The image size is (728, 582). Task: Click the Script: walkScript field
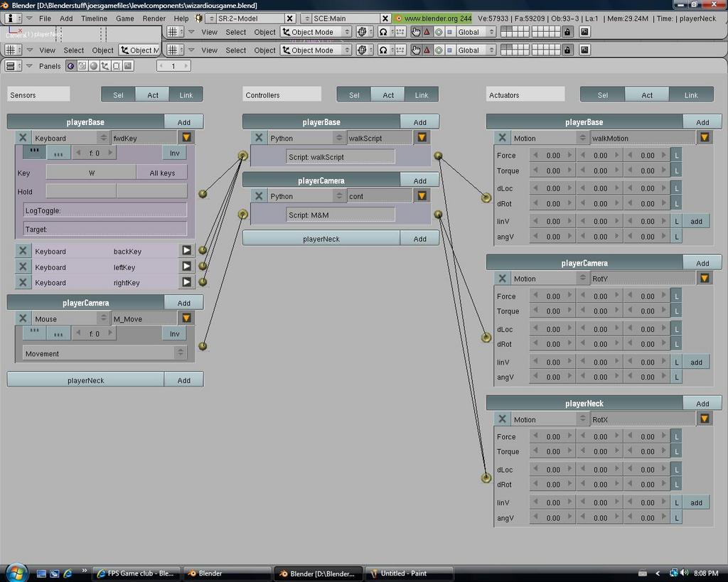pyautogui.click(x=341, y=157)
